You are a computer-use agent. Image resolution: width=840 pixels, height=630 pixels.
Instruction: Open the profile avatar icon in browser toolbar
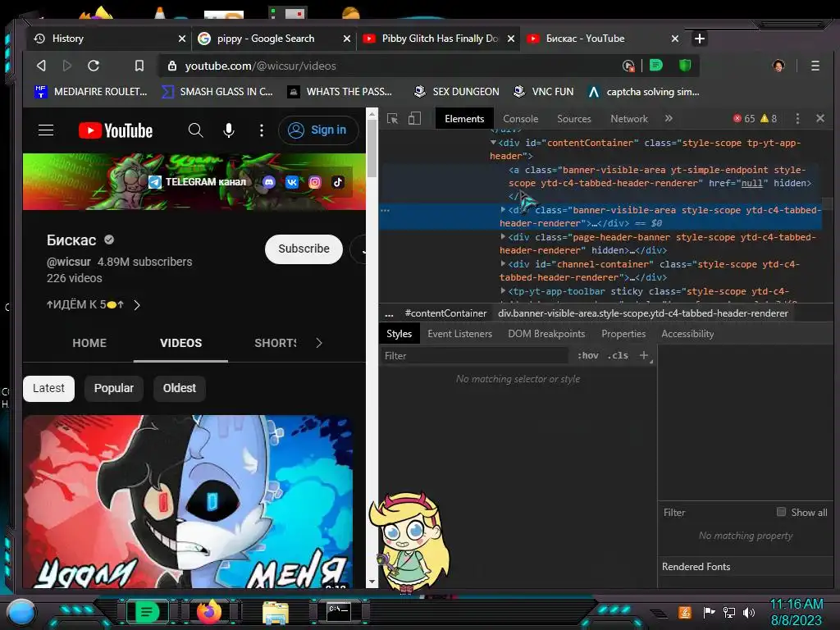tap(778, 66)
